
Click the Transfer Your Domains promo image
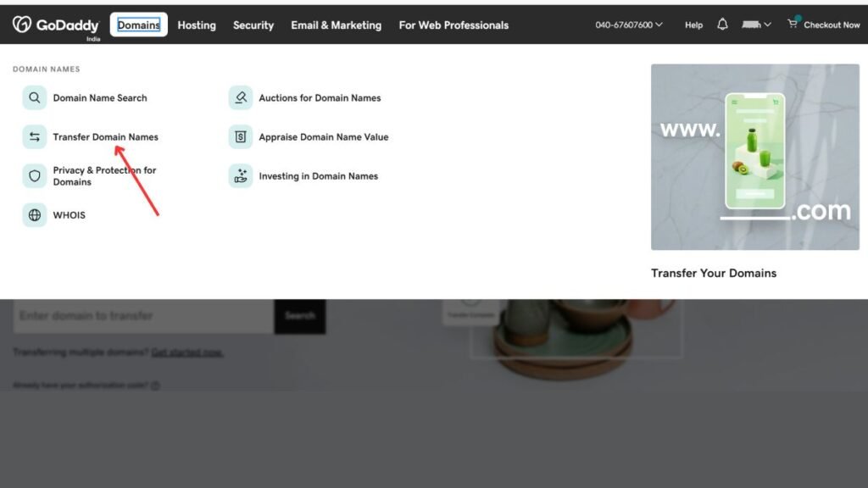click(755, 157)
